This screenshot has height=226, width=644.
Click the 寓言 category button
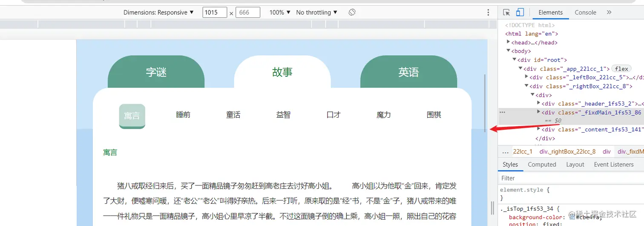point(132,116)
